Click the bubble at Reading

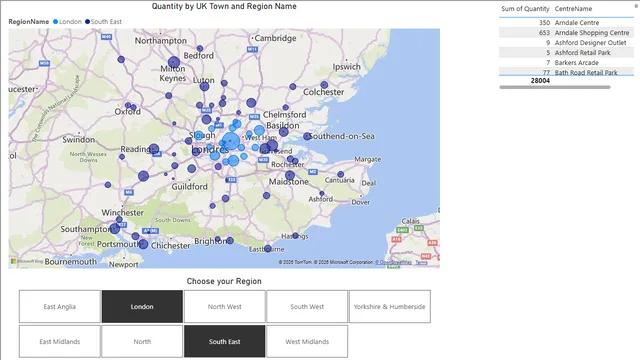(x=154, y=149)
